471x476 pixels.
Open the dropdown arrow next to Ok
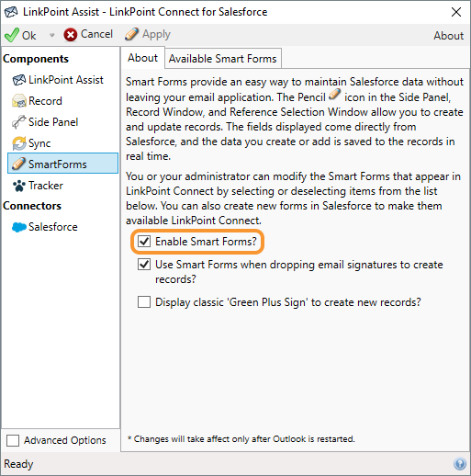51,35
